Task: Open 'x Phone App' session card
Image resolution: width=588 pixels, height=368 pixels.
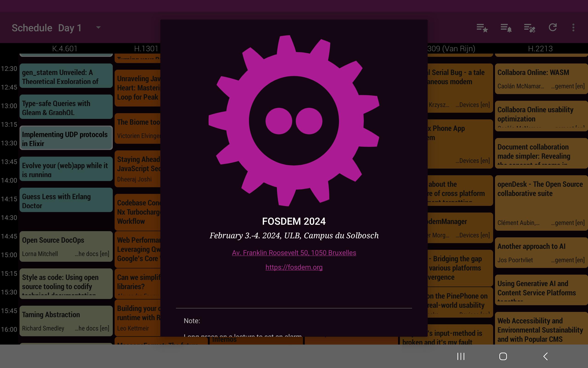Action: (x=460, y=144)
